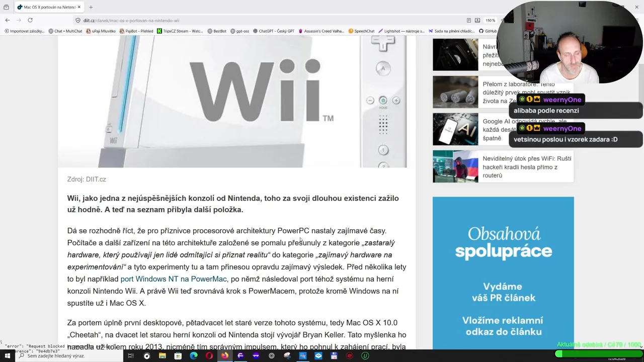
Task: Open uPaji Mluvitko bookmark
Action: click(101, 31)
